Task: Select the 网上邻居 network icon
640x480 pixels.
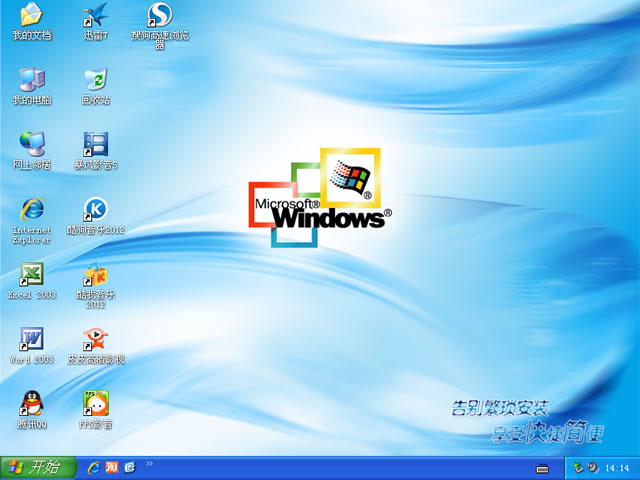Action: click(x=32, y=145)
